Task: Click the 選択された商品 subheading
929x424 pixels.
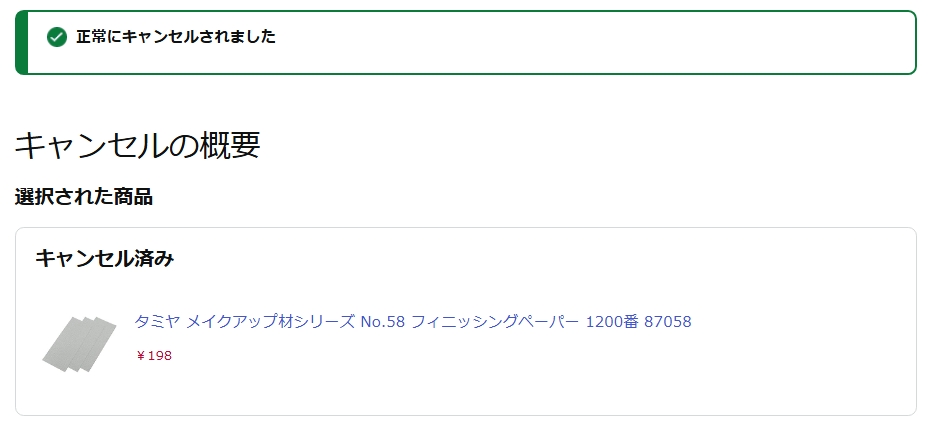Action: [84, 197]
